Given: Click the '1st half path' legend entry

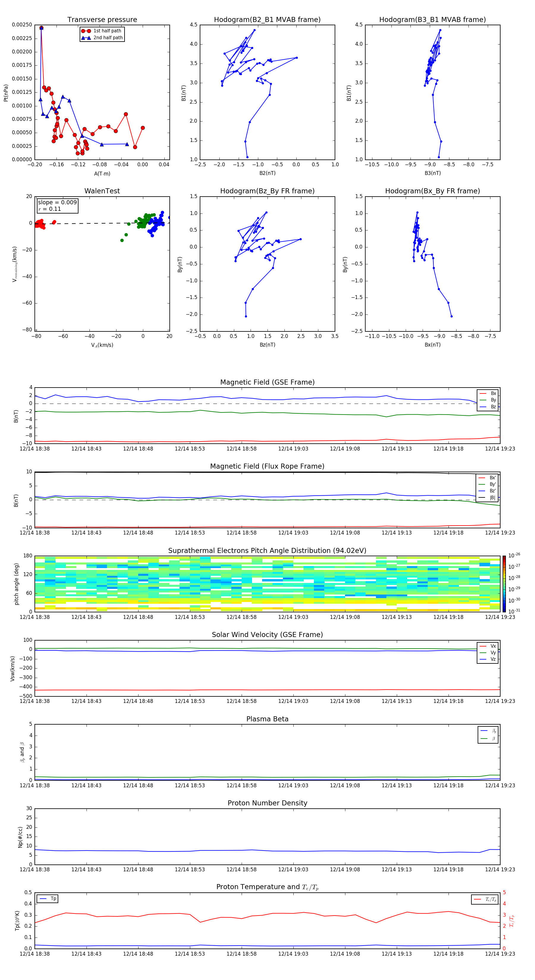Looking at the screenshot, I should coord(102,31).
